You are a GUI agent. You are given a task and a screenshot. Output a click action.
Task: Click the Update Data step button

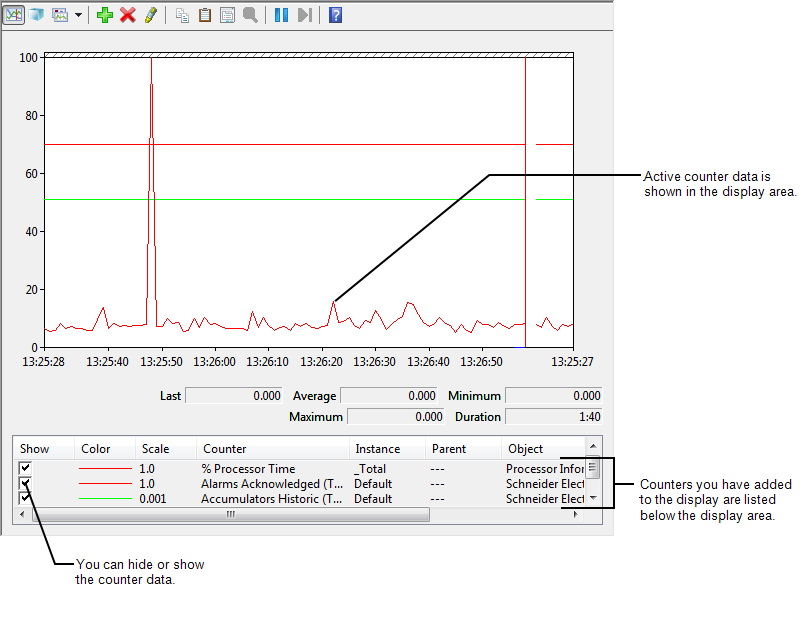(x=305, y=15)
